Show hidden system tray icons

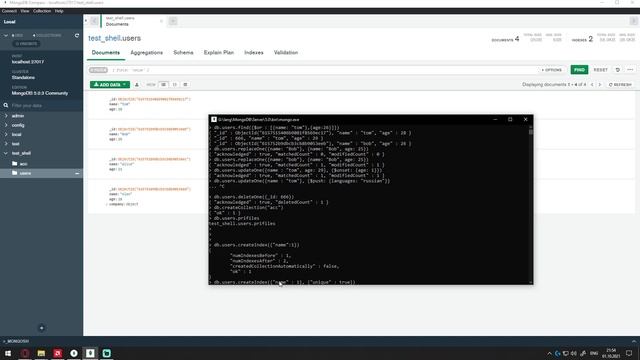(549, 353)
